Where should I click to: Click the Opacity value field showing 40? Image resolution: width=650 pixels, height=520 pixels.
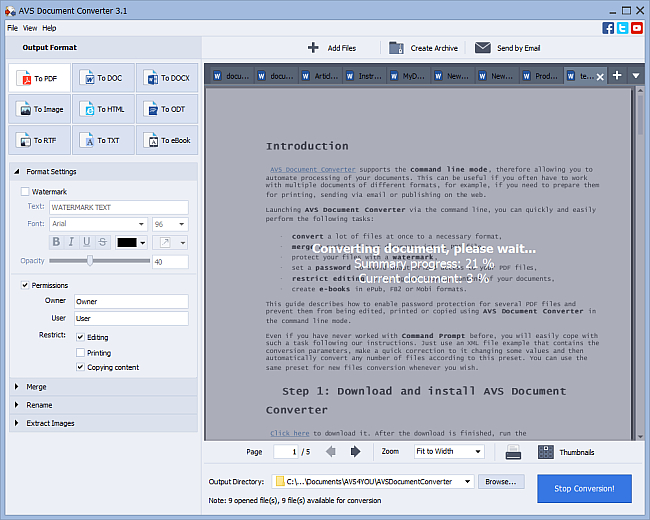170,262
